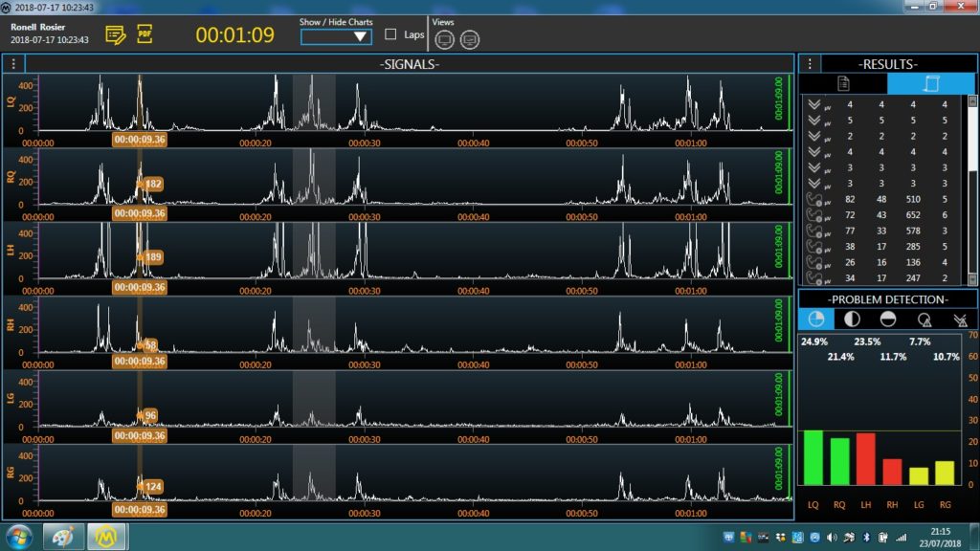Click the green RQ bar in Problem Detection
This screenshot has width=980, height=551.
tap(839, 461)
